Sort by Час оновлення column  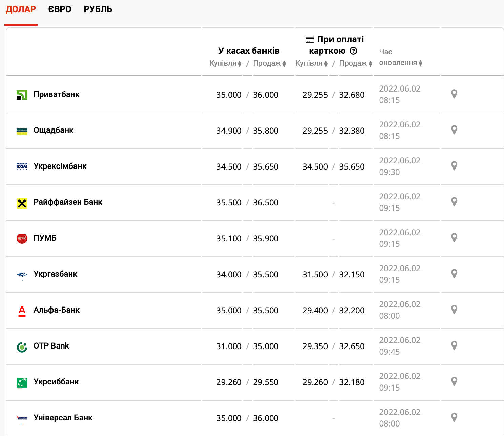pos(401,63)
